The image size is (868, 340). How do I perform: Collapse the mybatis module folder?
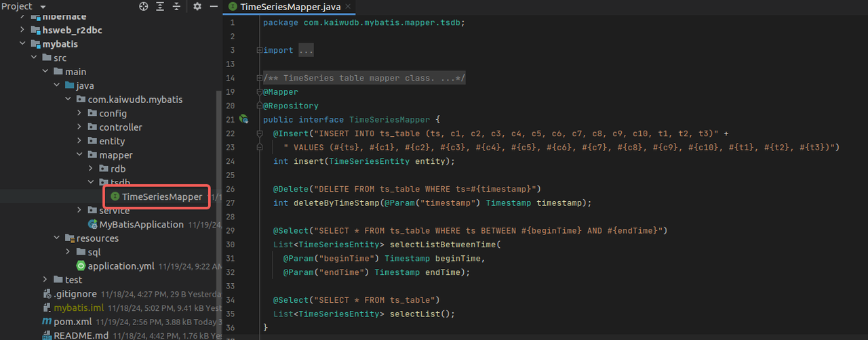pyautogui.click(x=22, y=44)
